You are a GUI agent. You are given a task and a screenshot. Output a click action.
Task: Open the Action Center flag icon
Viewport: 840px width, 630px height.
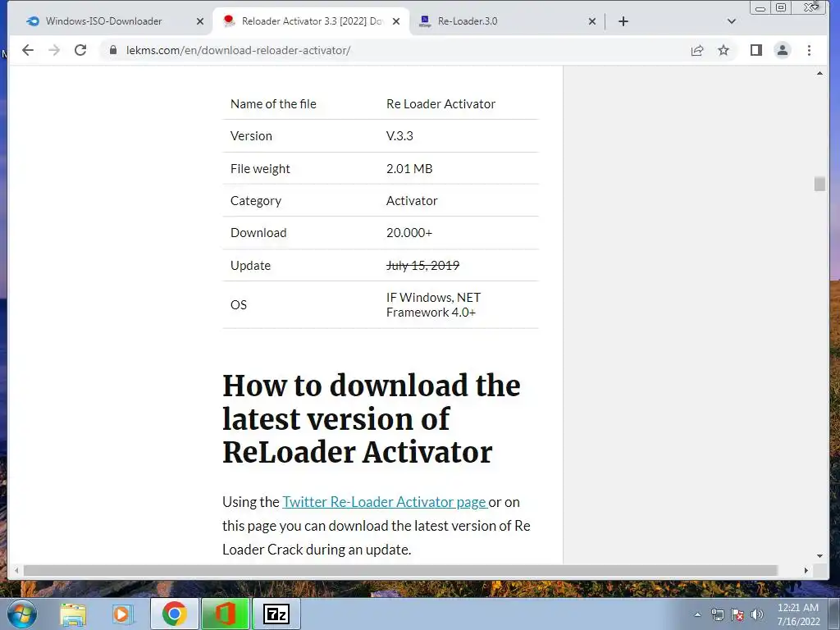tap(737, 615)
